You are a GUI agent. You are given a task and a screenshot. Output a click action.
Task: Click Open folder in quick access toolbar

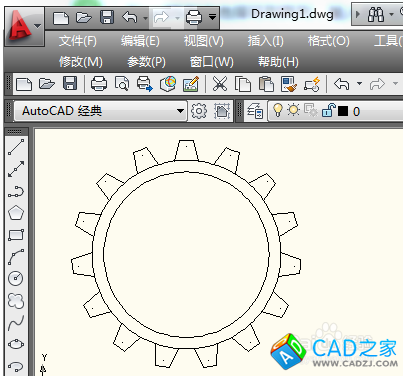tap(84, 17)
